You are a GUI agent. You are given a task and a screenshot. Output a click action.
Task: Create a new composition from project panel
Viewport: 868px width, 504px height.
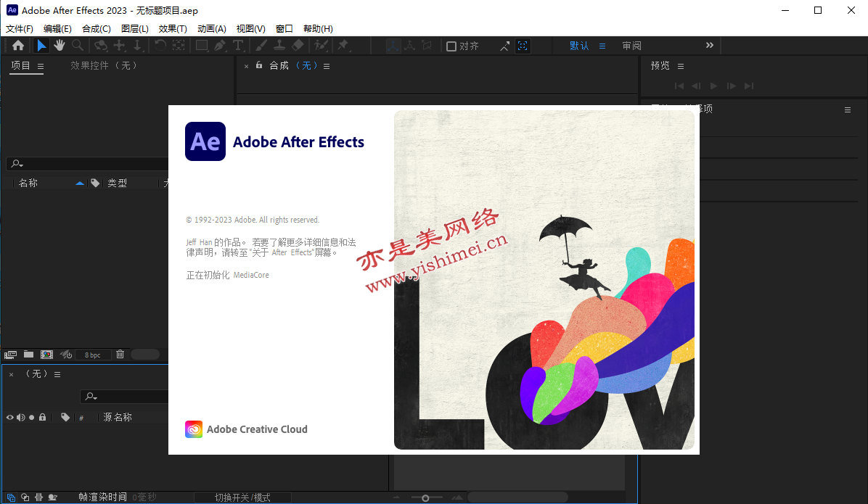(47, 355)
